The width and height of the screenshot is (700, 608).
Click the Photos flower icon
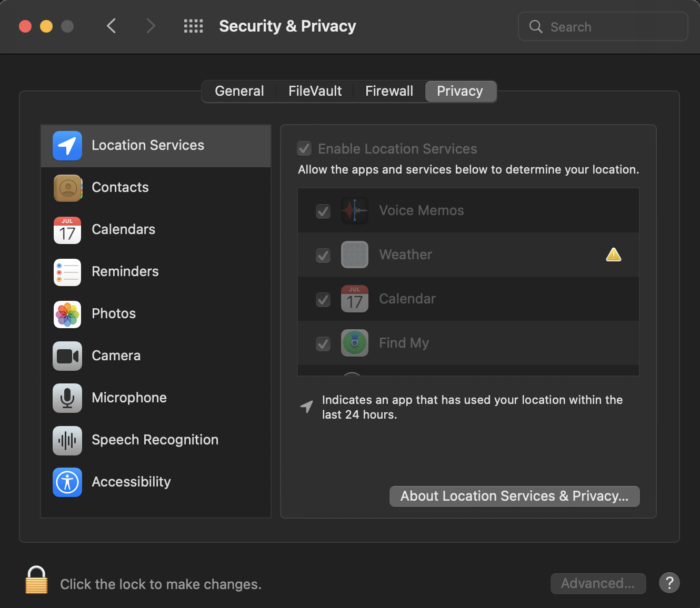(67, 314)
